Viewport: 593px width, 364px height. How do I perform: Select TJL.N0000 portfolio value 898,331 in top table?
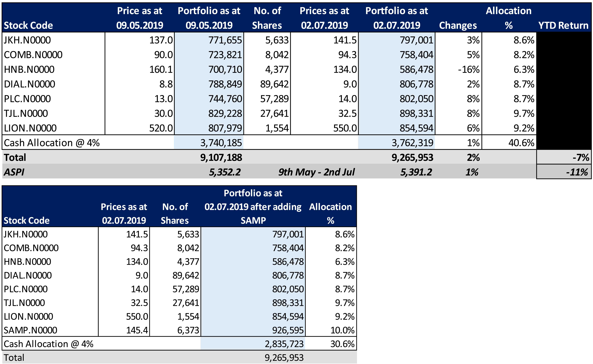pyautogui.click(x=416, y=114)
